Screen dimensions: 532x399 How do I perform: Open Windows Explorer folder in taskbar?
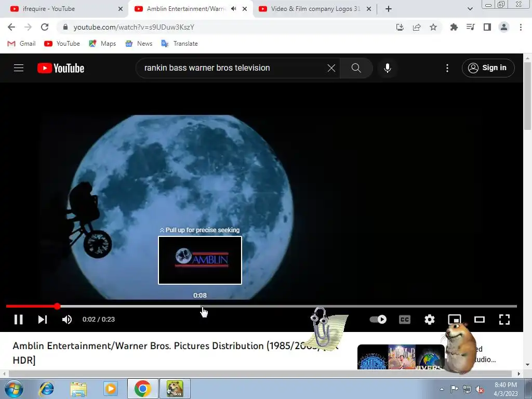click(78, 389)
